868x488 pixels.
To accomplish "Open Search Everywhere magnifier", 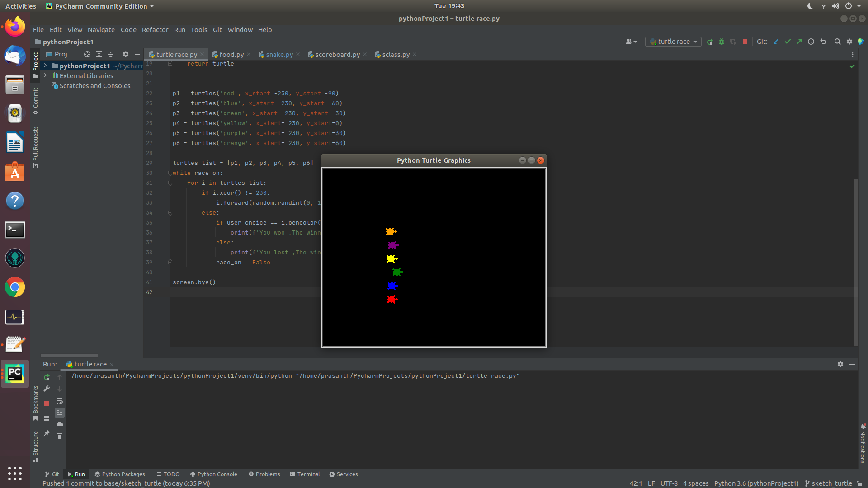I will coord(837,42).
